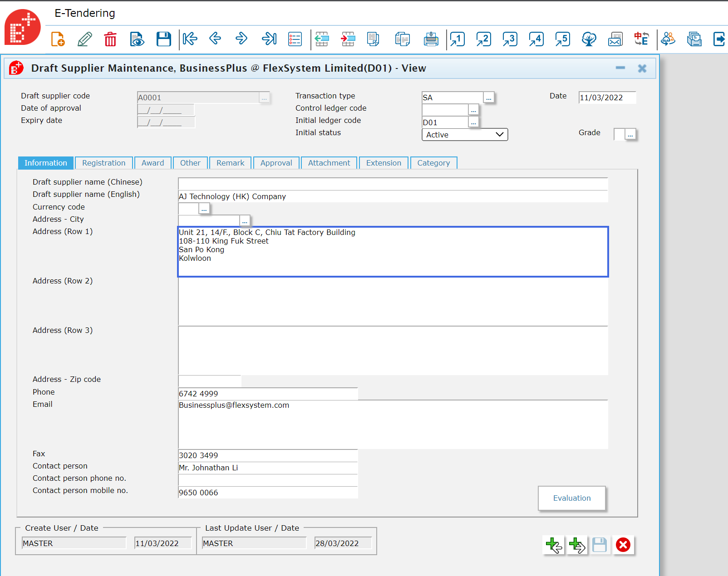Switch to the Category tab
Image resolution: width=728 pixels, height=576 pixels.
tap(434, 163)
